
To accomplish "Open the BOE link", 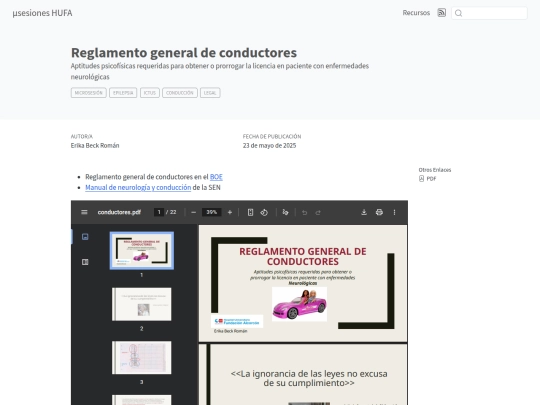I will 216,177.
